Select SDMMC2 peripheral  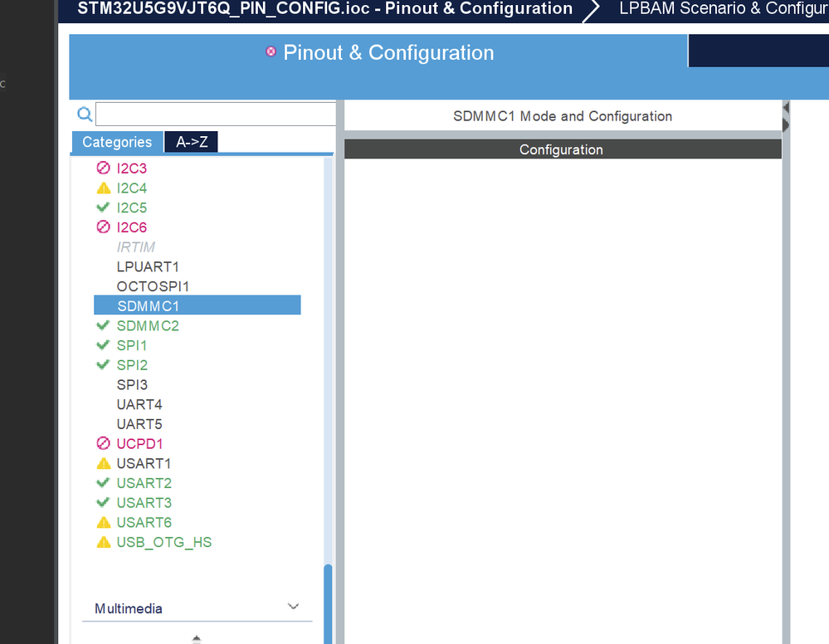coord(148,325)
